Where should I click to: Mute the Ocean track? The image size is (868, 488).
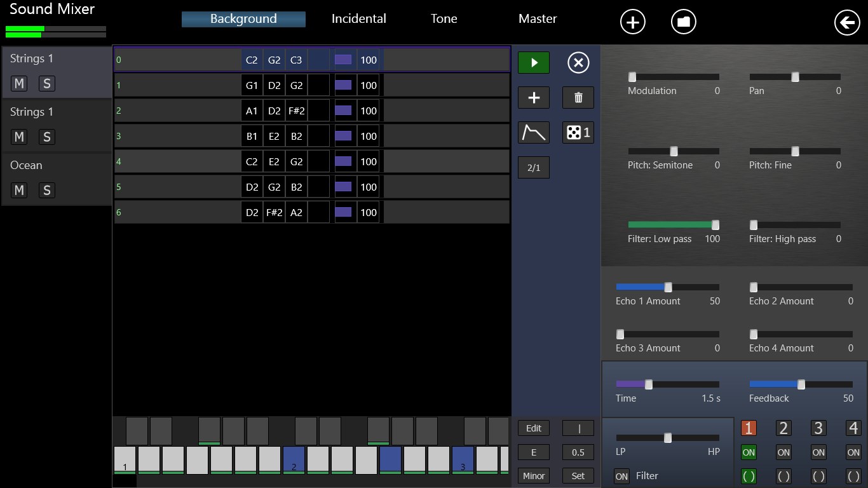[19, 190]
